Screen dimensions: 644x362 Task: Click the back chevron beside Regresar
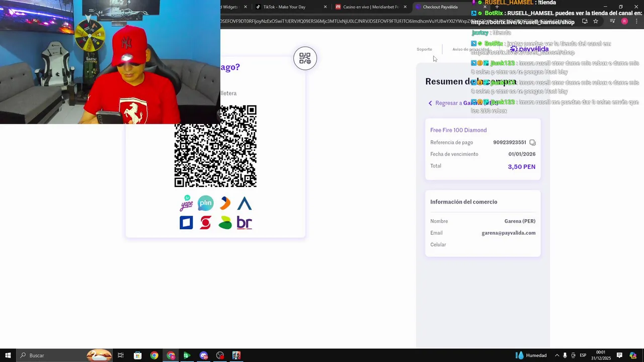[x=430, y=103]
